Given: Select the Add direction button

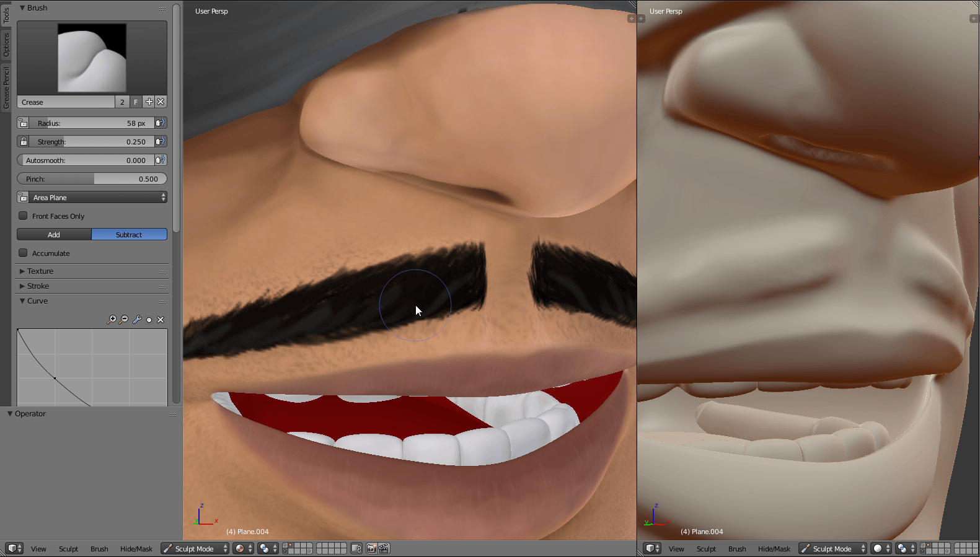Looking at the screenshot, I should pos(54,235).
